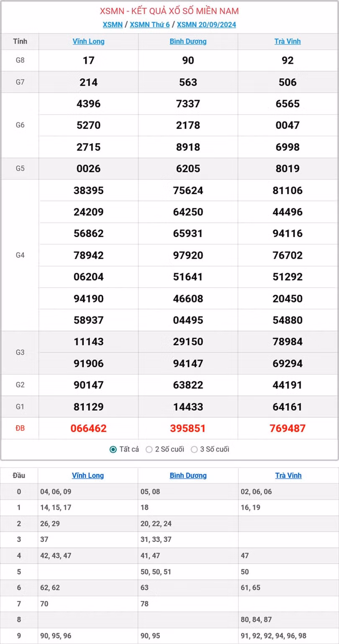Click Trà Vinh in the prize results header
Image resolution: width=339 pixels, height=644 pixels.
click(x=288, y=41)
